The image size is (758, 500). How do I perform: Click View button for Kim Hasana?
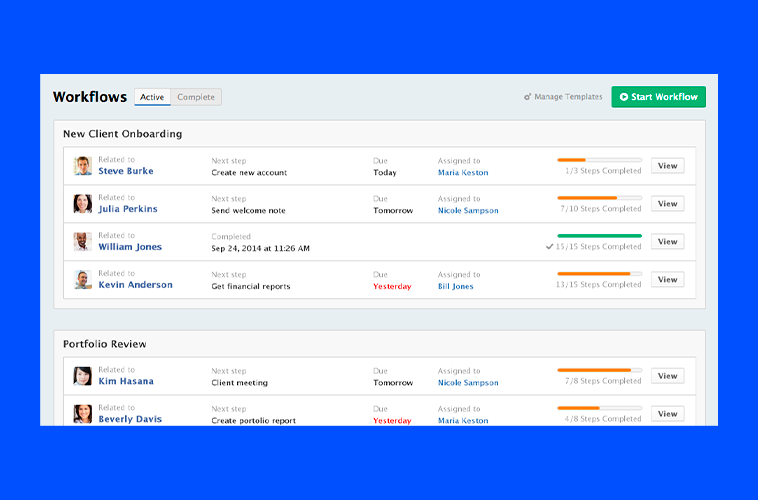(667, 376)
